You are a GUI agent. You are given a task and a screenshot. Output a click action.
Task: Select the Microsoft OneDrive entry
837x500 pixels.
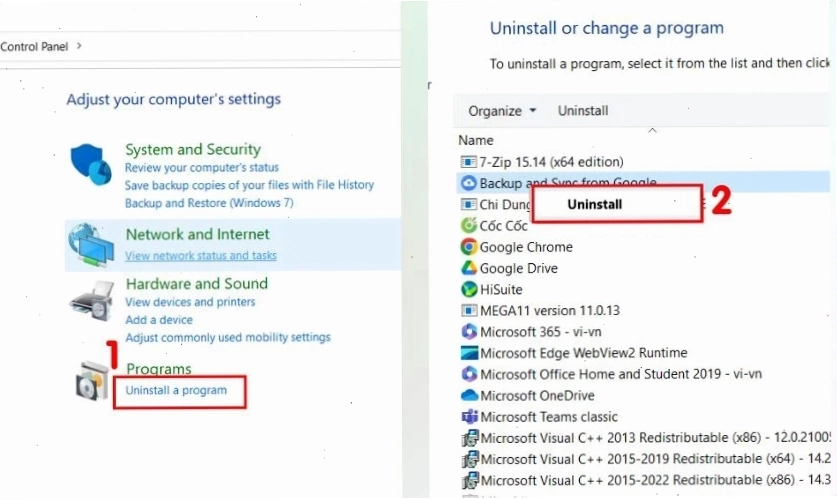pyautogui.click(x=537, y=395)
